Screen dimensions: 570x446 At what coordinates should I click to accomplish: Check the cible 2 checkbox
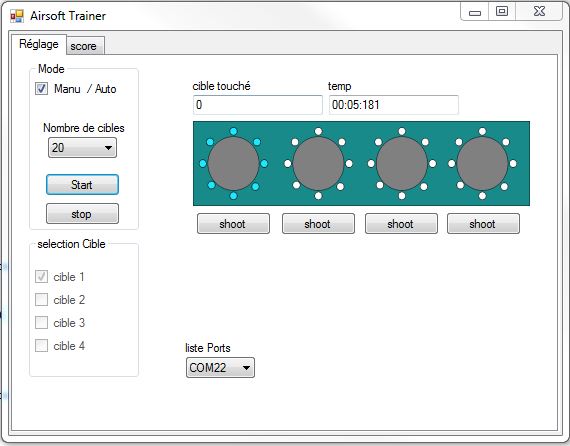(x=41, y=300)
